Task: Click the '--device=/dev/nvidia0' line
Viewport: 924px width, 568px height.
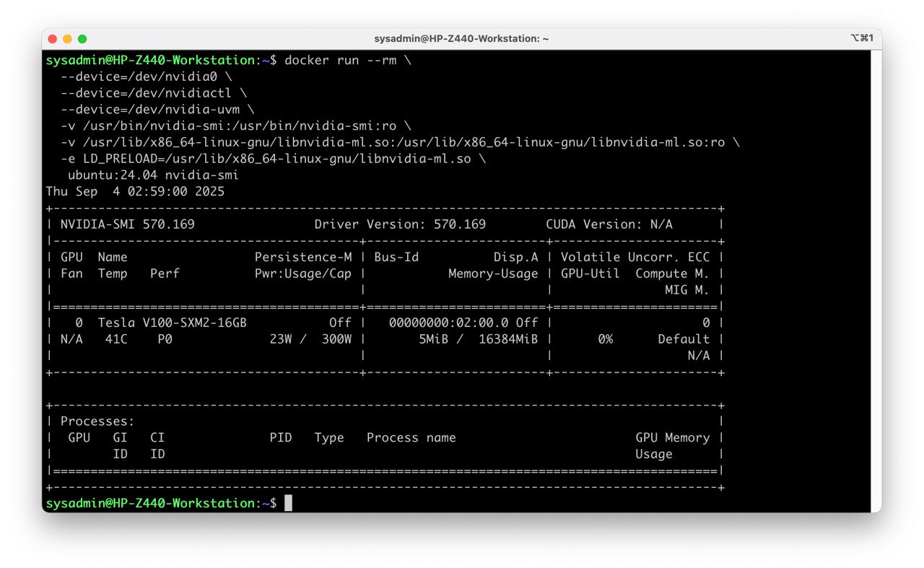Action: tap(147, 77)
